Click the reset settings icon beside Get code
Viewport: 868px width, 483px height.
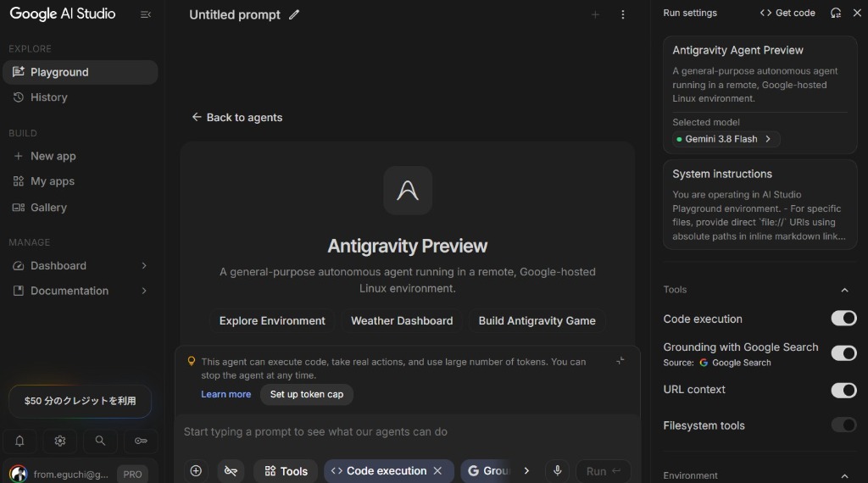click(836, 13)
